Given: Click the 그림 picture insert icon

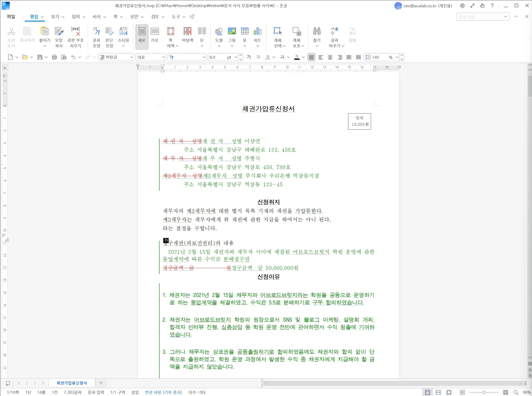Looking at the screenshot, I should [x=232, y=35].
